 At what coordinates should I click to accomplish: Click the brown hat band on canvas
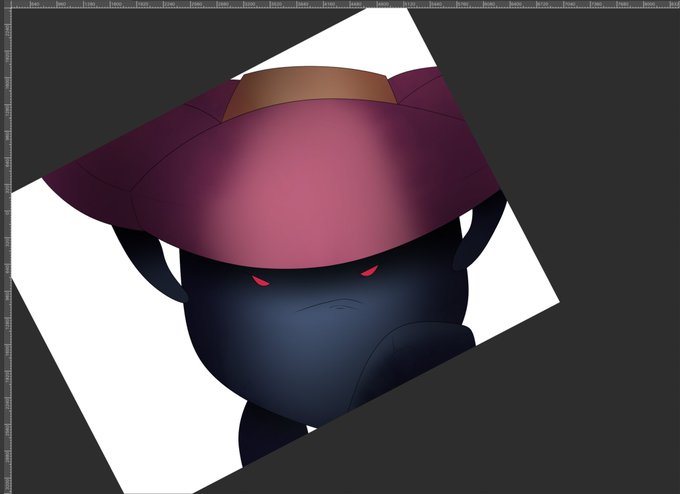(x=309, y=92)
